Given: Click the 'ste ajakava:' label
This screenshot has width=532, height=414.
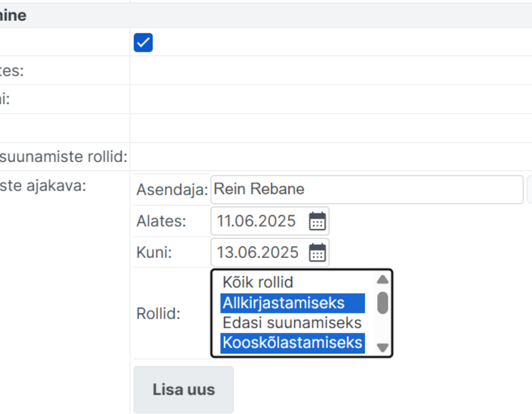Looking at the screenshot, I should (x=43, y=186).
